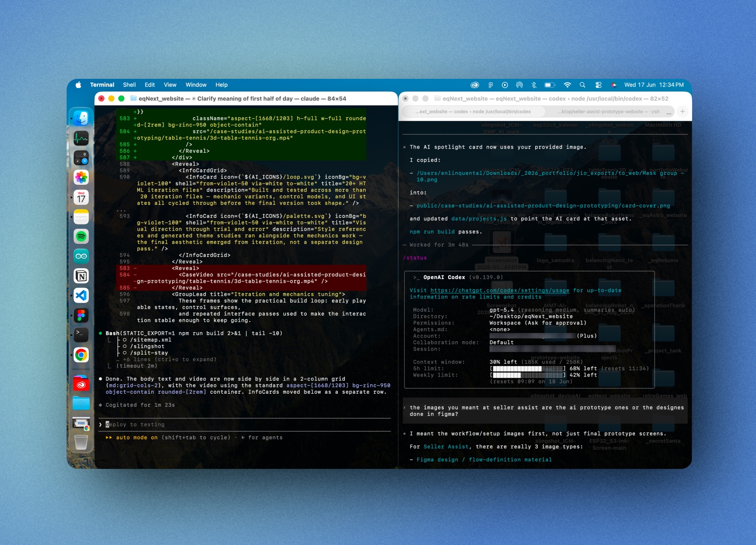Check the battery status icon in the menu bar

tap(550, 85)
